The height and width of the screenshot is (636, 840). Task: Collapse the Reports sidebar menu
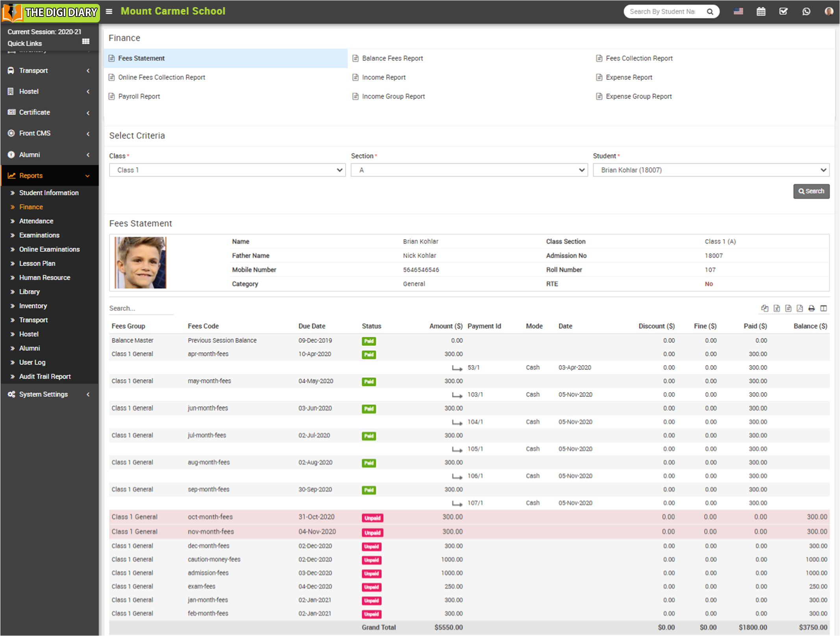tap(49, 175)
